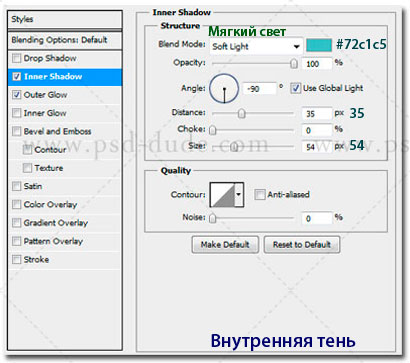Click the Noise value field
410x363 pixels.
(x=317, y=218)
